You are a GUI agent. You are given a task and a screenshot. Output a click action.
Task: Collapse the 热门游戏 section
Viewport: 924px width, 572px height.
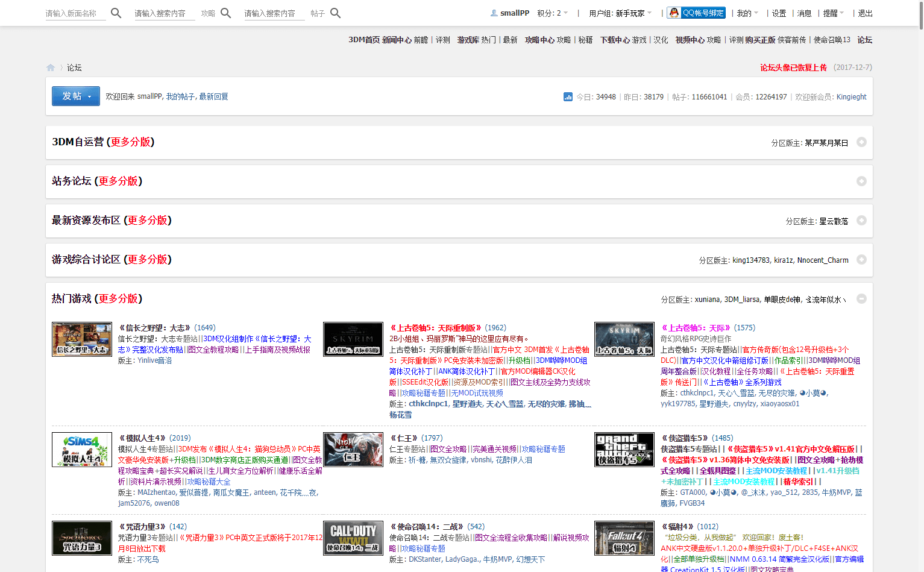point(861,299)
